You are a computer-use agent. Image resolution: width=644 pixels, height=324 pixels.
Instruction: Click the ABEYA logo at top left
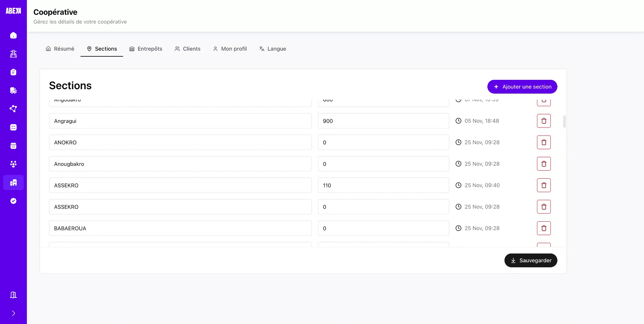tap(13, 10)
